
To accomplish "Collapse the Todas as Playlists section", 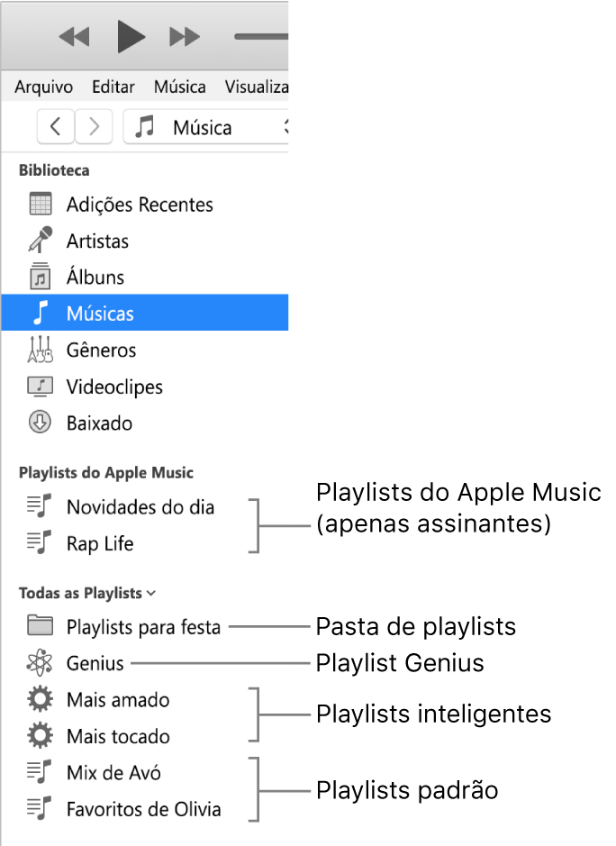I will click(x=151, y=593).
